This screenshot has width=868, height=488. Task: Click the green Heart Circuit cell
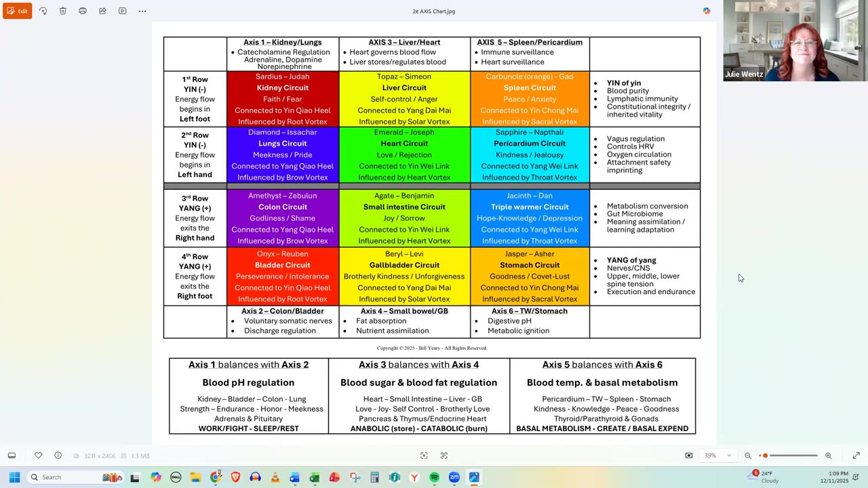point(404,155)
